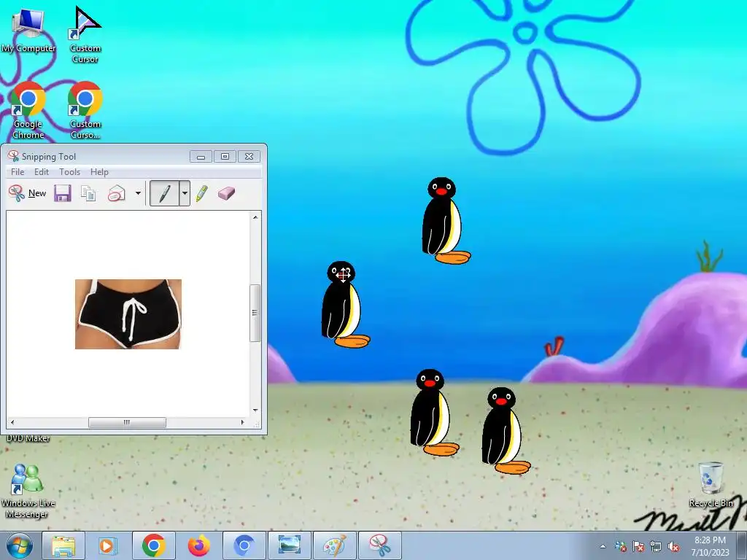Close the Snipping Tool window
The image size is (747, 560).
[249, 157]
